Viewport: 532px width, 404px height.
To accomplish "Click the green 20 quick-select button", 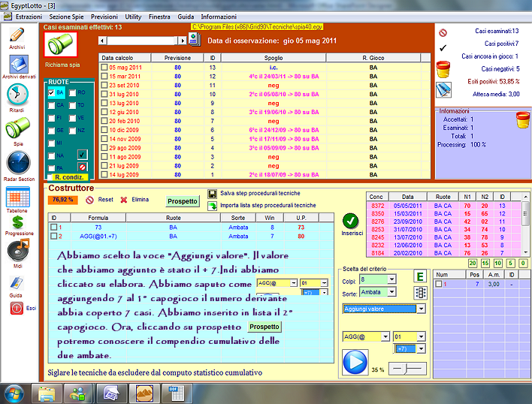I will [x=473, y=263].
